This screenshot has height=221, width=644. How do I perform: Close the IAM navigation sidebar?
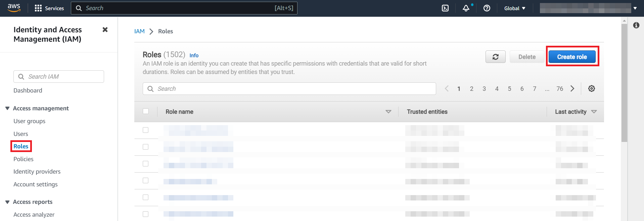pos(105,30)
